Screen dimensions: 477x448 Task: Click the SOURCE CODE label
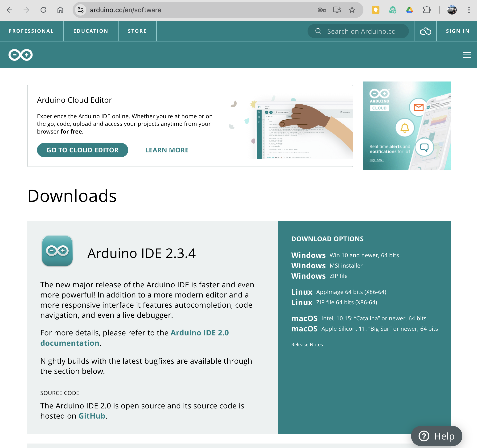(x=60, y=393)
